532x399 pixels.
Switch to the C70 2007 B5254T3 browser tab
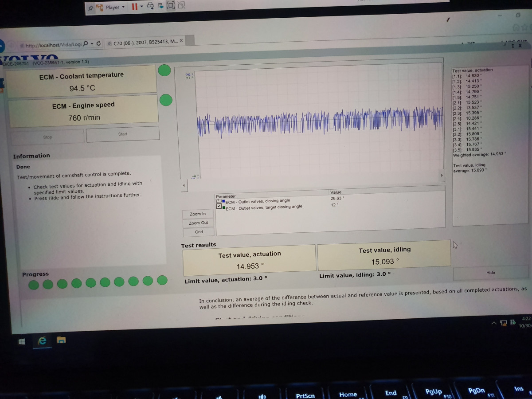click(x=142, y=41)
